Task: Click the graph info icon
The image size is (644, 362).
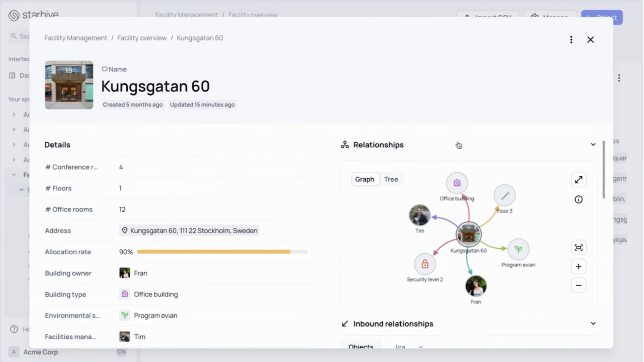Action: (578, 200)
